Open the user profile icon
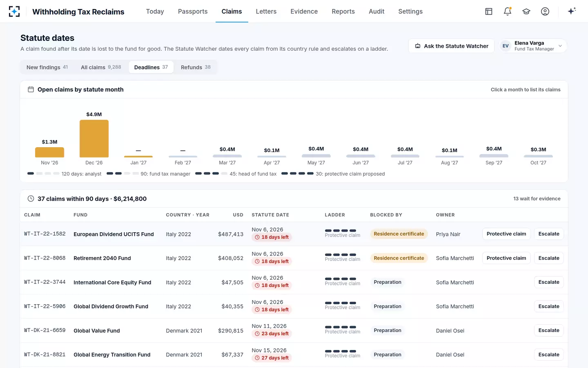588x368 pixels. [545, 11]
